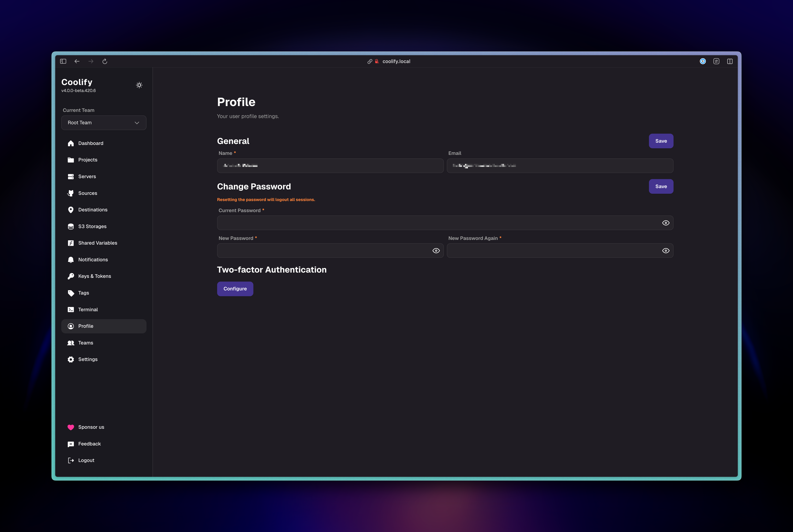This screenshot has width=793, height=532.
Task: Click the browser reload icon
Action: click(x=105, y=61)
